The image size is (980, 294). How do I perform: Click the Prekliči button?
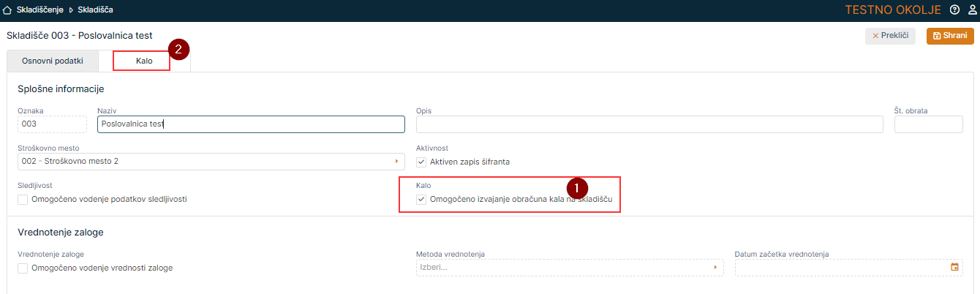coord(890,36)
